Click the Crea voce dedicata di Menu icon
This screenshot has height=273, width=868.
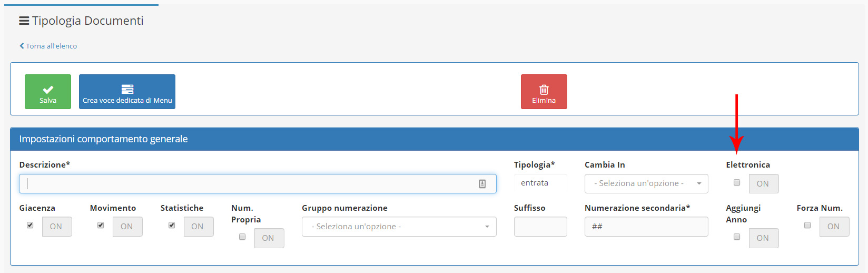(x=127, y=89)
